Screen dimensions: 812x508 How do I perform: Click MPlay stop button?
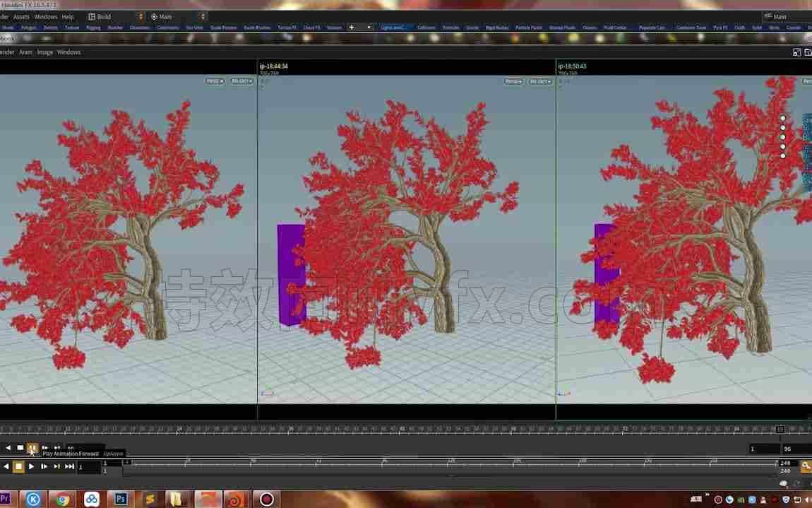[20, 448]
